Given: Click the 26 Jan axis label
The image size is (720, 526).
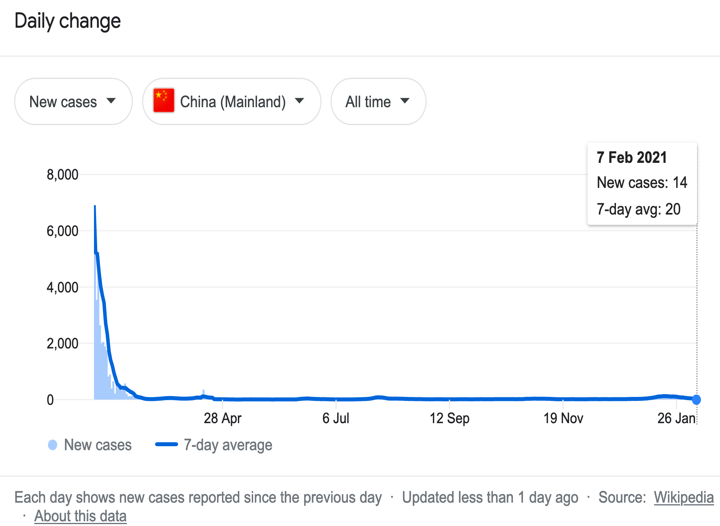Looking at the screenshot, I should [676, 418].
